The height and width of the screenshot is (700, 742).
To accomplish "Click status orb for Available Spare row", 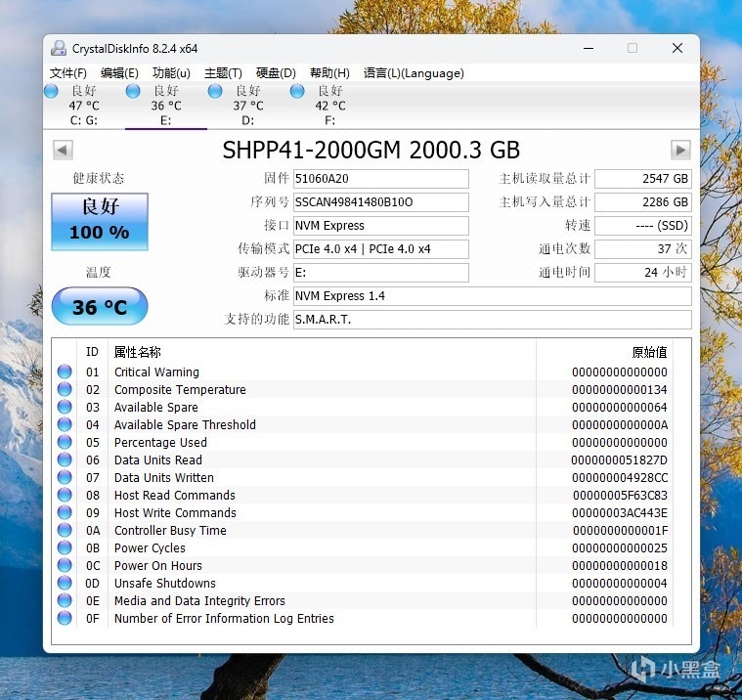I will click(65, 407).
